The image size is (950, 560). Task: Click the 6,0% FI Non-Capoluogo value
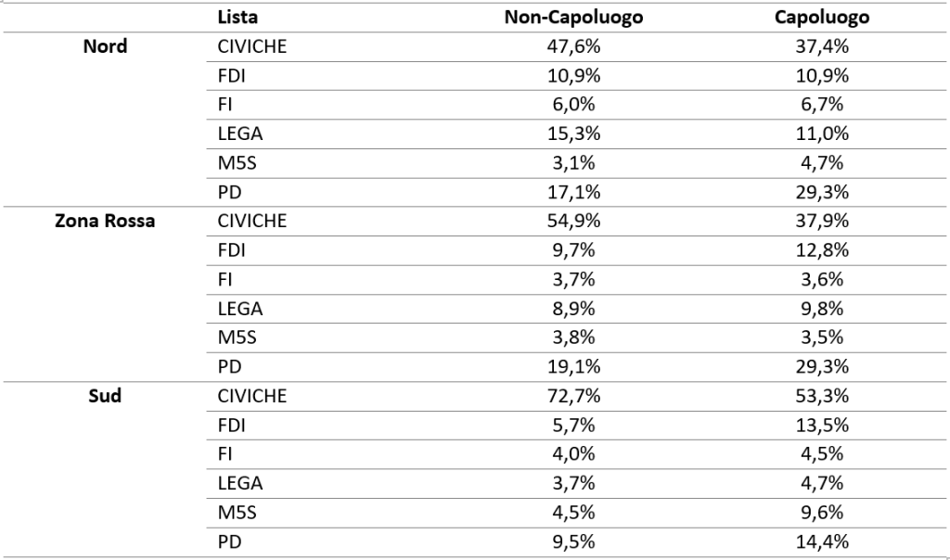point(573,104)
